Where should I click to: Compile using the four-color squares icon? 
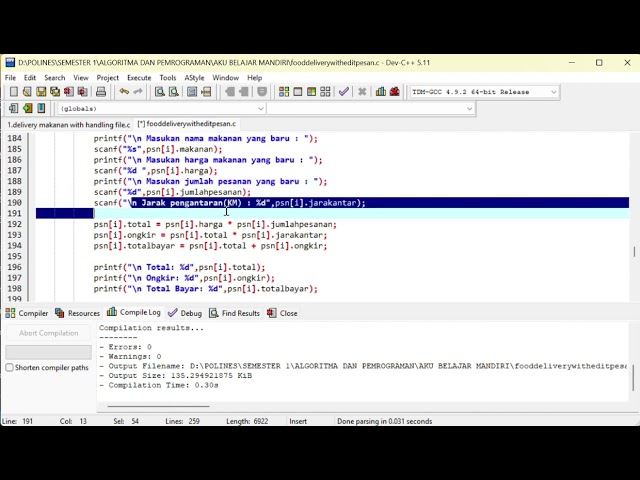coord(284,92)
